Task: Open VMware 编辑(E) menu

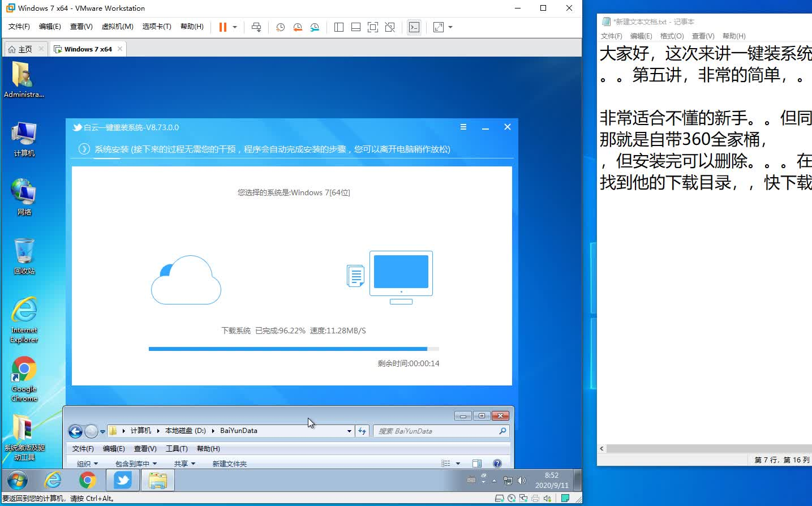Action: [x=50, y=27]
